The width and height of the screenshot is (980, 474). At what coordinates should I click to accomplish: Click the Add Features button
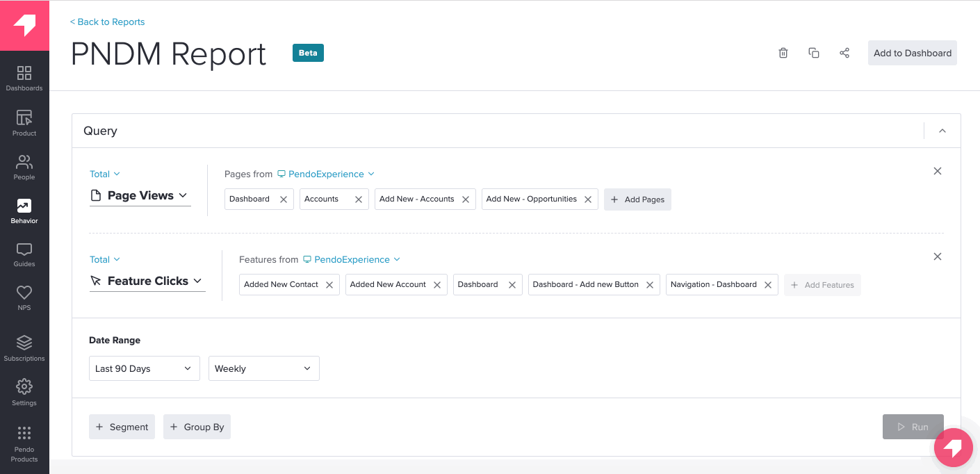click(x=822, y=285)
